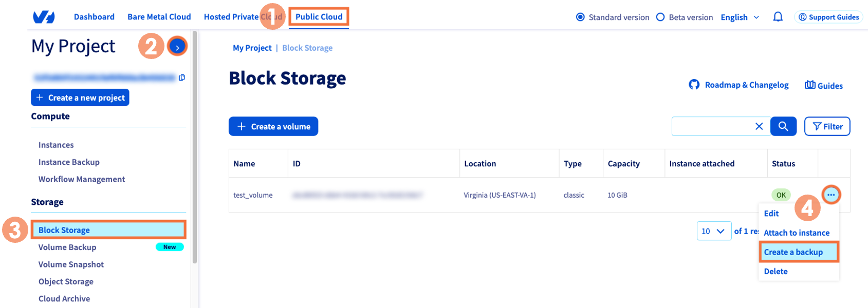Viewport: 868px width, 308px height.
Task: Open Workflow Management in sidebar
Action: [x=82, y=179]
